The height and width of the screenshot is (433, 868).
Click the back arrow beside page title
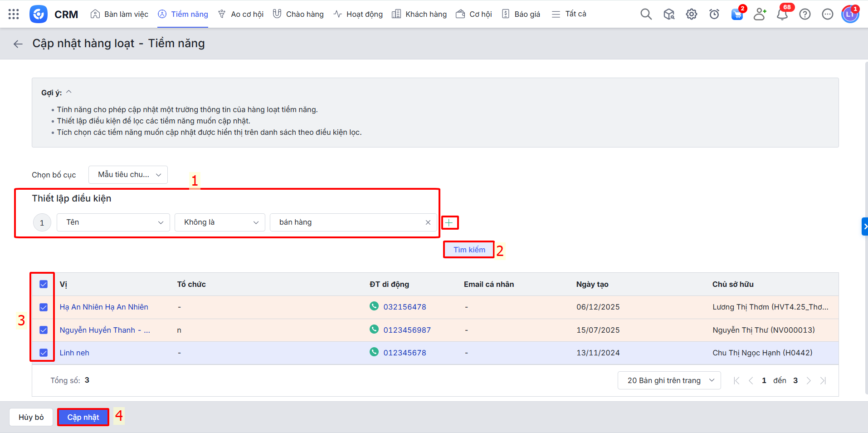18,44
